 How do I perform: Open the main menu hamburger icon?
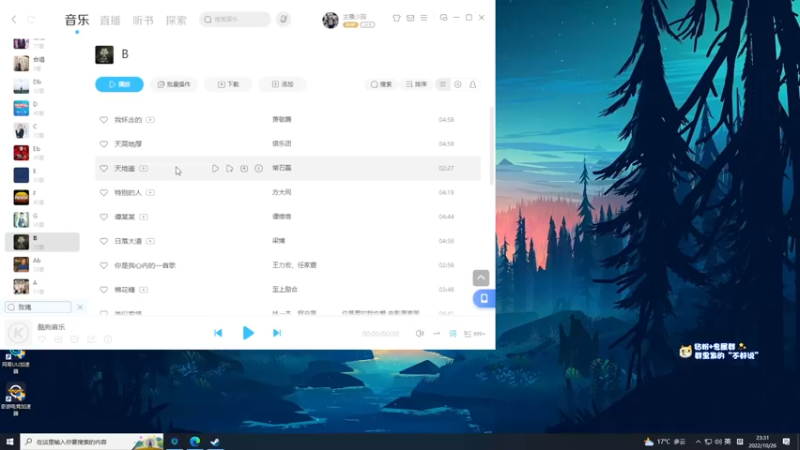[424, 18]
